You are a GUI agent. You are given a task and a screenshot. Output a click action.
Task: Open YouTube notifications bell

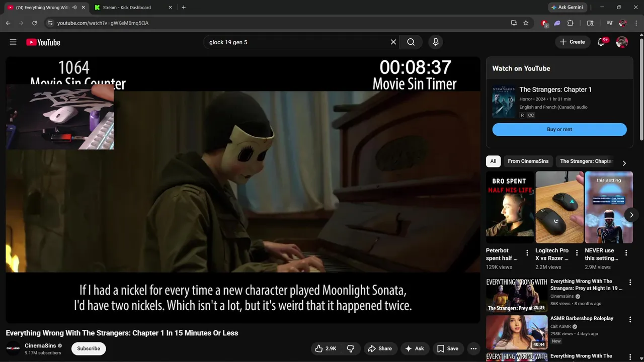601,42
